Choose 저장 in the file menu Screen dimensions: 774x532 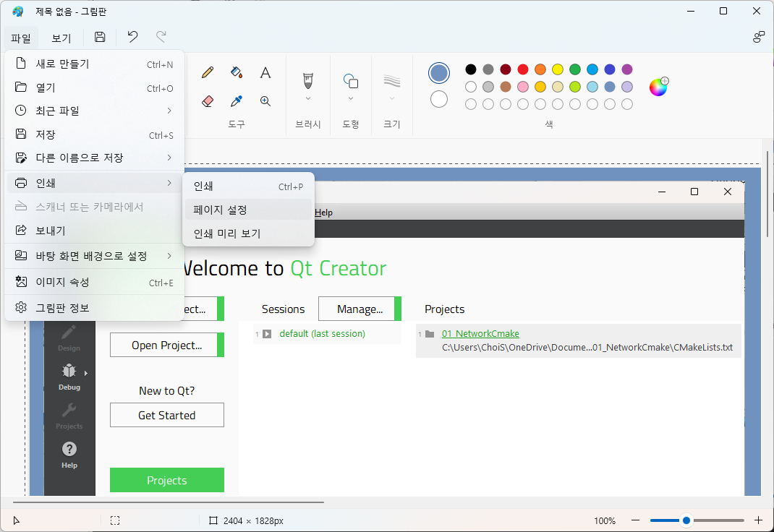tap(94, 134)
